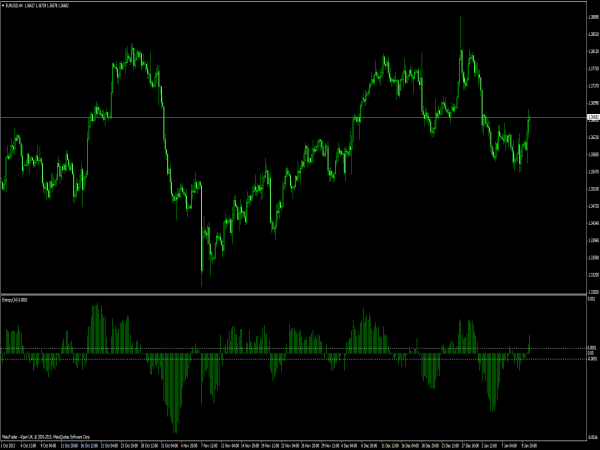Image resolution: width=600 pixels, height=450 pixels.
Task: Click the second deep Entropy trough in January
Action: pyautogui.click(x=492, y=408)
